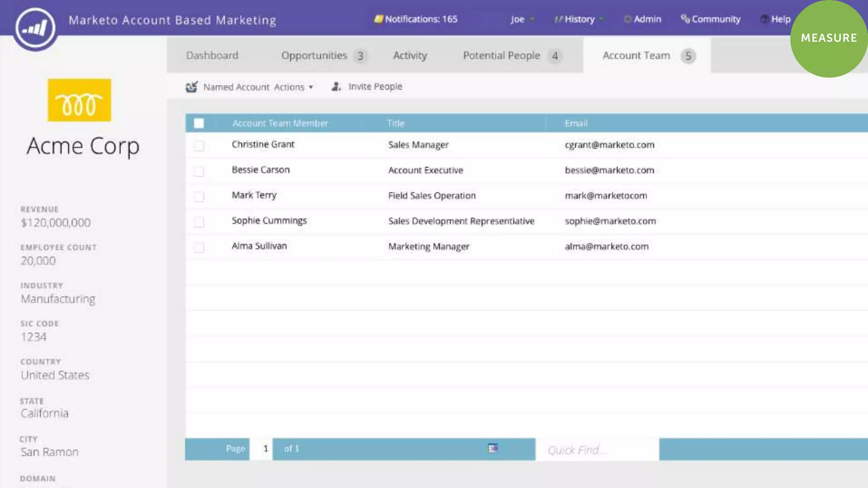Click the Invite People person icon
This screenshot has width=868, height=488.
coord(336,86)
